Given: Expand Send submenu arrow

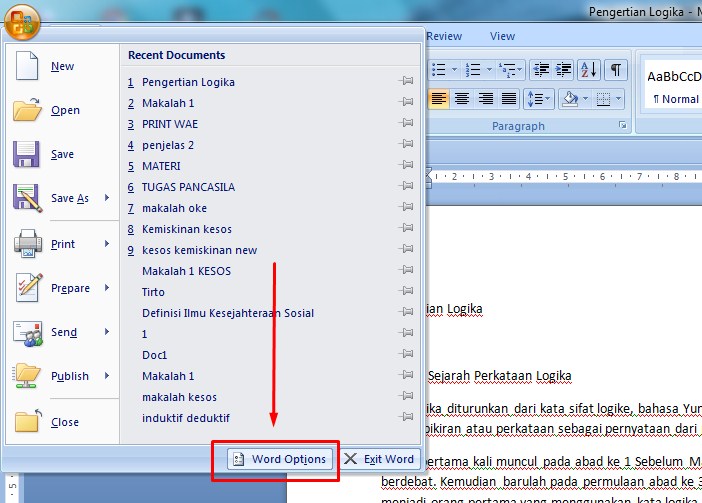Looking at the screenshot, I should [x=107, y=331].
